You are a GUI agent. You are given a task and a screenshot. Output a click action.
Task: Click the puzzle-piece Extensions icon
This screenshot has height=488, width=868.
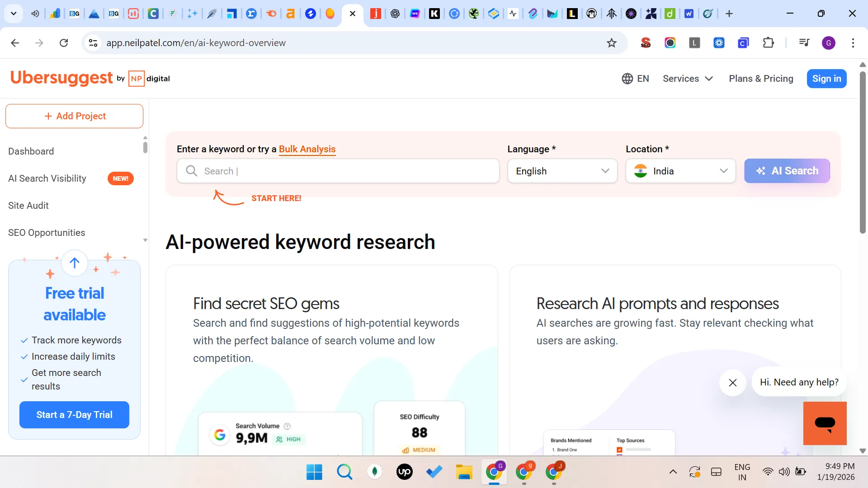coord(769,42)
